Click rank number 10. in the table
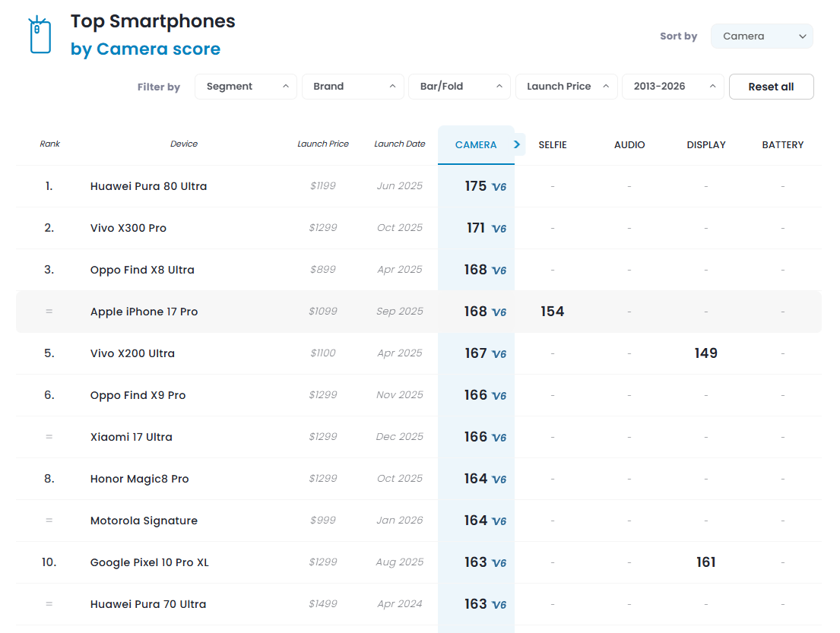Viewport: 840px width, 633px height. coord(49,562)
